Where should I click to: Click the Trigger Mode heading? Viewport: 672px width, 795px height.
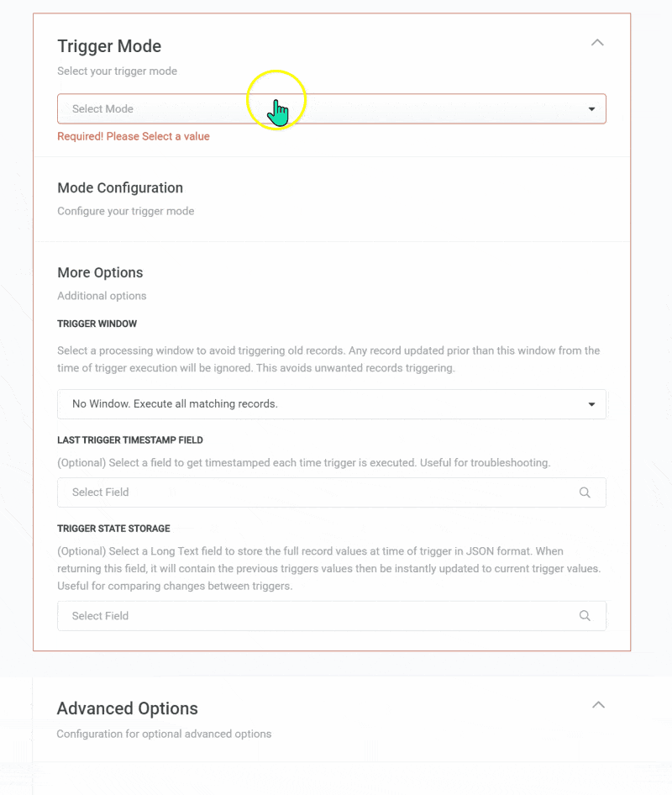point(109,46)
